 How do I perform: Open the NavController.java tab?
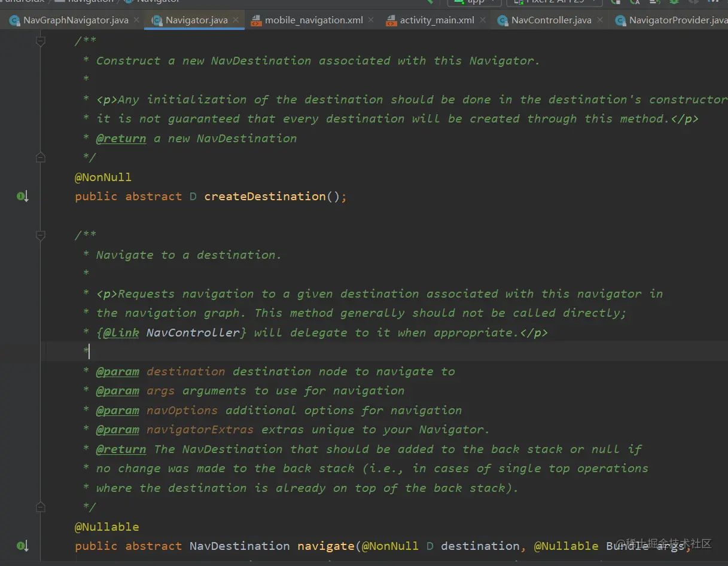tap(551, 20)
